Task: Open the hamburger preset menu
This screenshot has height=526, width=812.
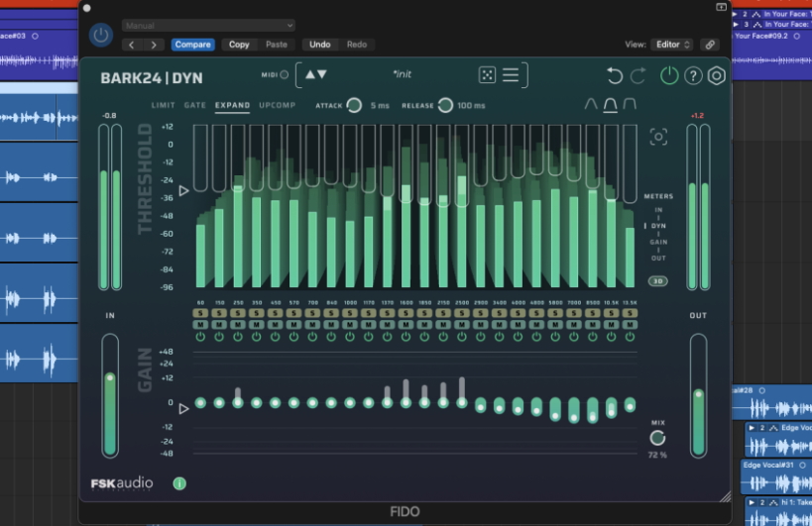Action: (511, 75)
